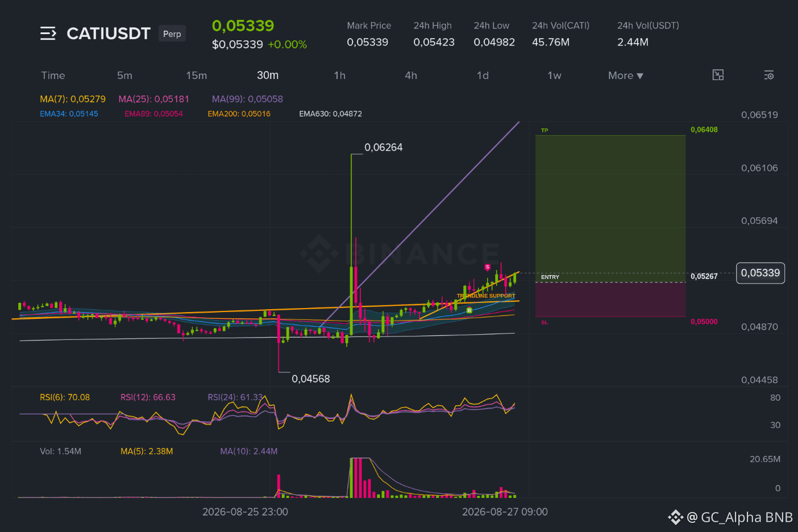The height and width of the screenshot is (532, 798).
Task: Click the RSI(24) value label
Action: point(235,397)
